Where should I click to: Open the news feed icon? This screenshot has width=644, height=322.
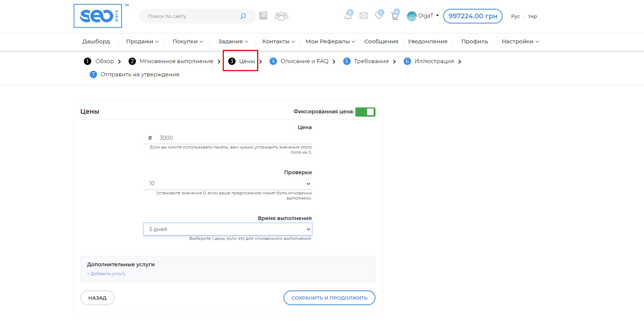pyautogui.click(x=263, y=16)
